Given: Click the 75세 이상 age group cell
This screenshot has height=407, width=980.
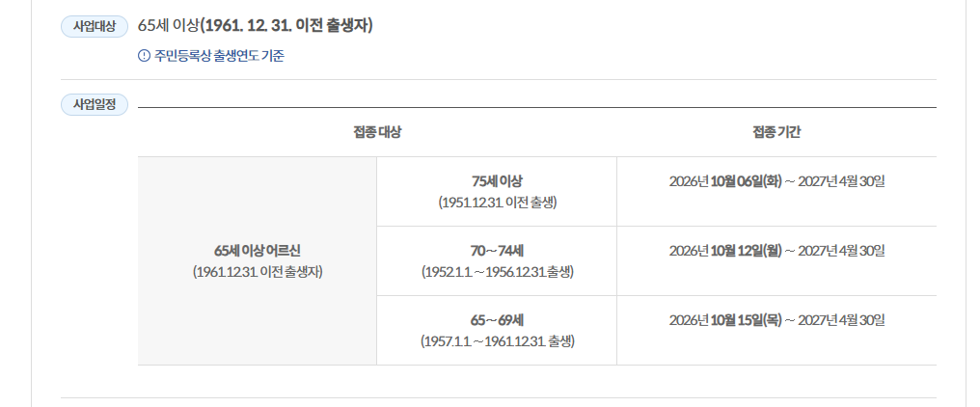Looking at the screenshot, I should click(x=497, y=191).
